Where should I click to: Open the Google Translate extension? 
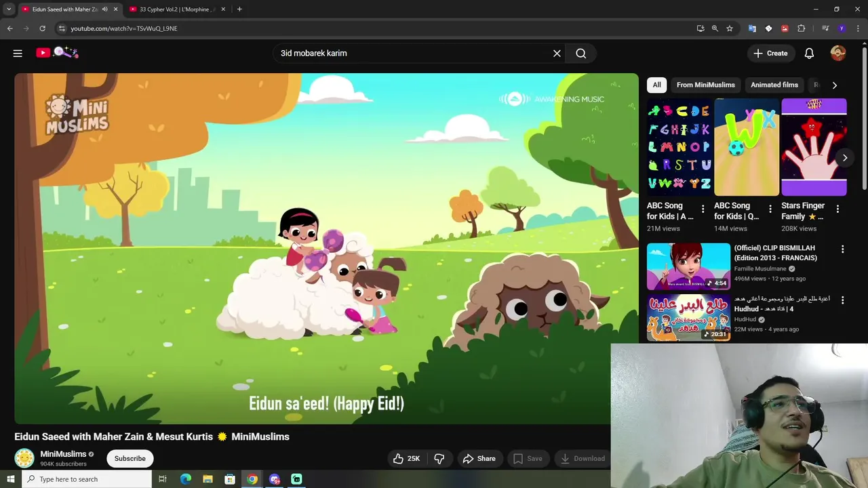coord(752,28)
